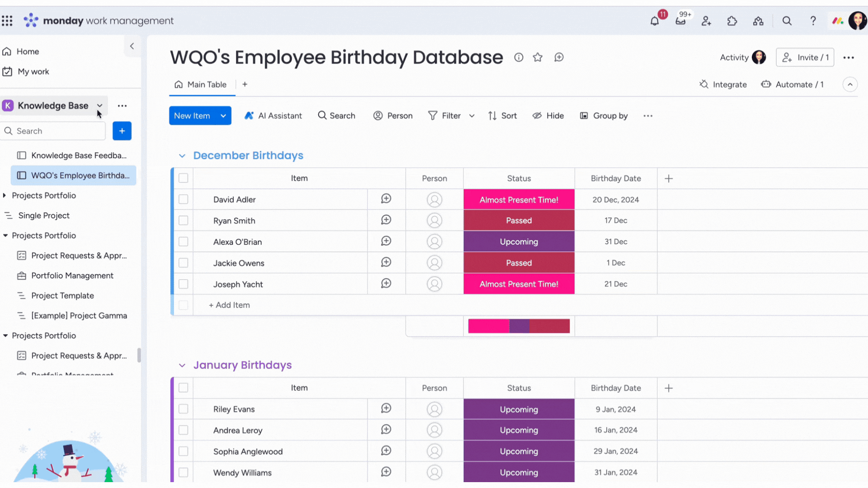Open the Joseph Yacht conversation icon
The height and width of the screenshot is (488, 868).
pos(386,284)
